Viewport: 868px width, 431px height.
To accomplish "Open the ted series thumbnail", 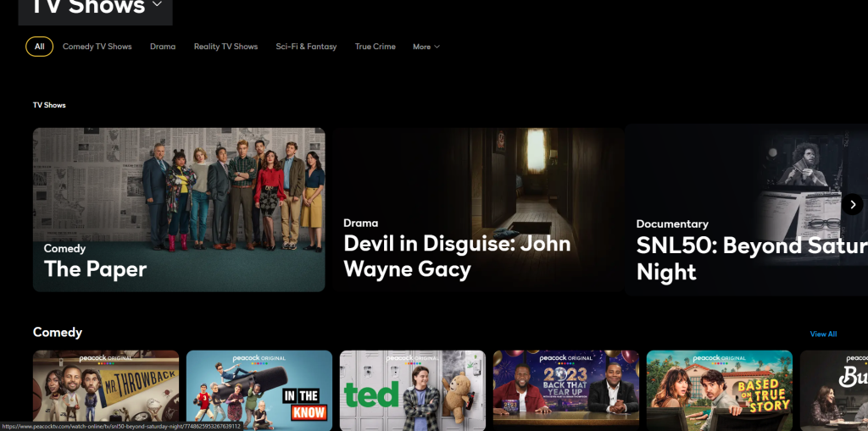I will pyautogui.click(x=413, y=388).
